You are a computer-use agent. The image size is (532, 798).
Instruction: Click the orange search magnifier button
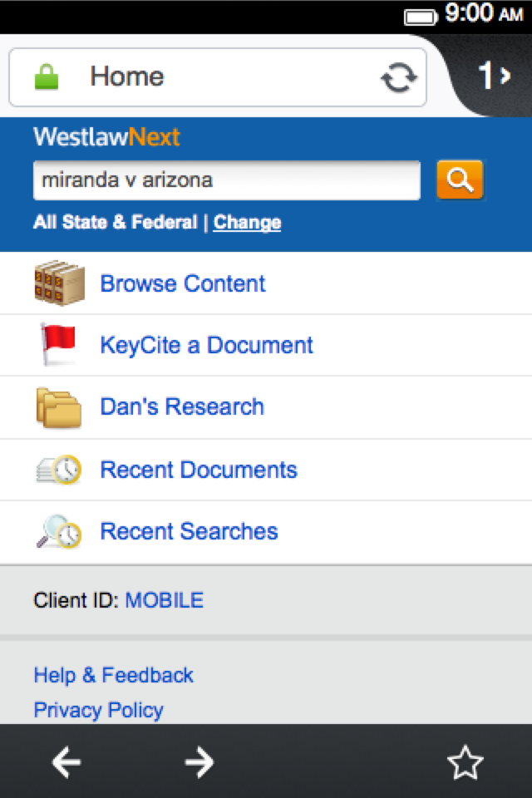point(460,180)
